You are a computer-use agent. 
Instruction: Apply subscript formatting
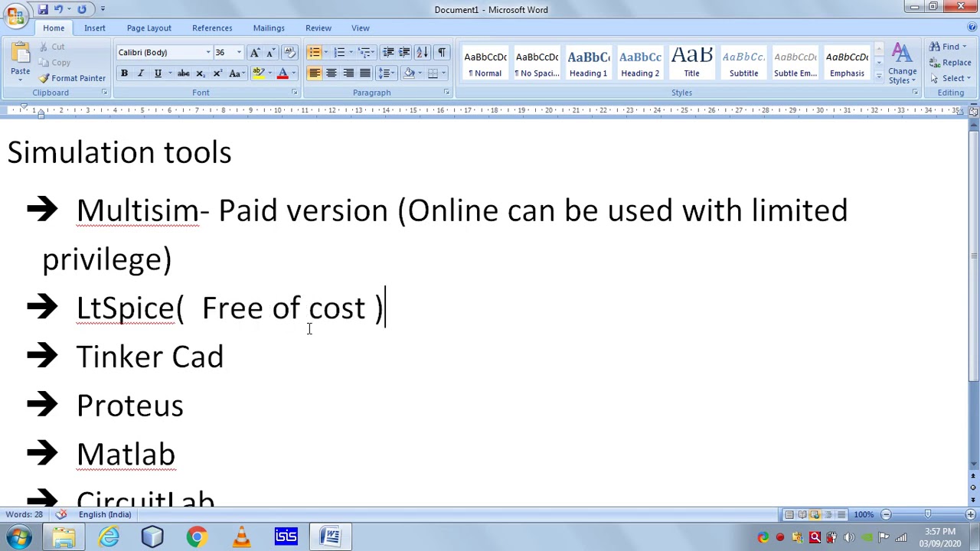pyautogui.click(x=200, y=73)
